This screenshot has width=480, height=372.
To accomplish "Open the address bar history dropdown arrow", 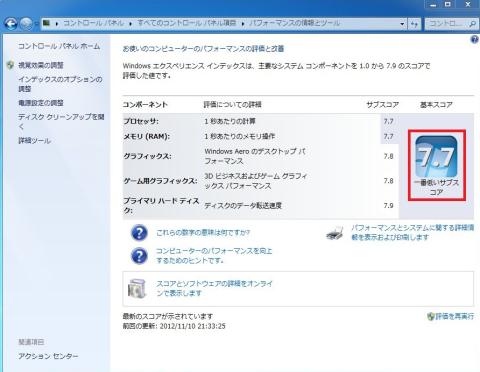I will click(x=402, y=24).
